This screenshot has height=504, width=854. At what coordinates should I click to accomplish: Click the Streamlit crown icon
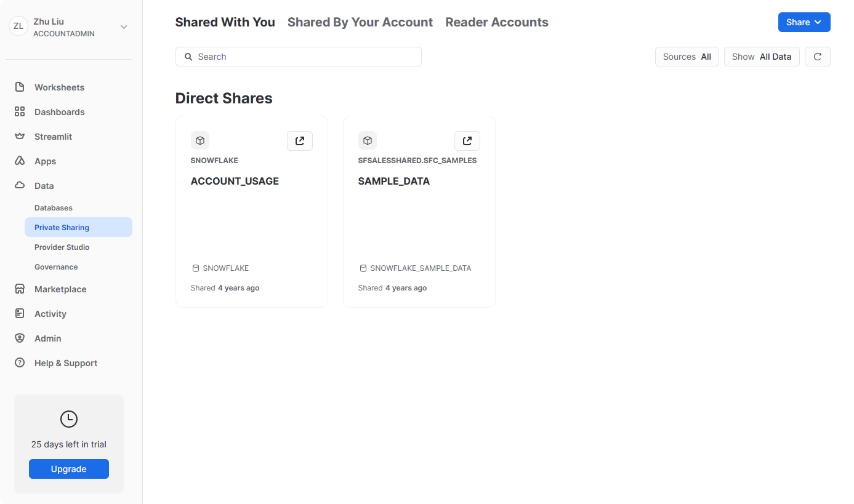[x=20, y=137]
